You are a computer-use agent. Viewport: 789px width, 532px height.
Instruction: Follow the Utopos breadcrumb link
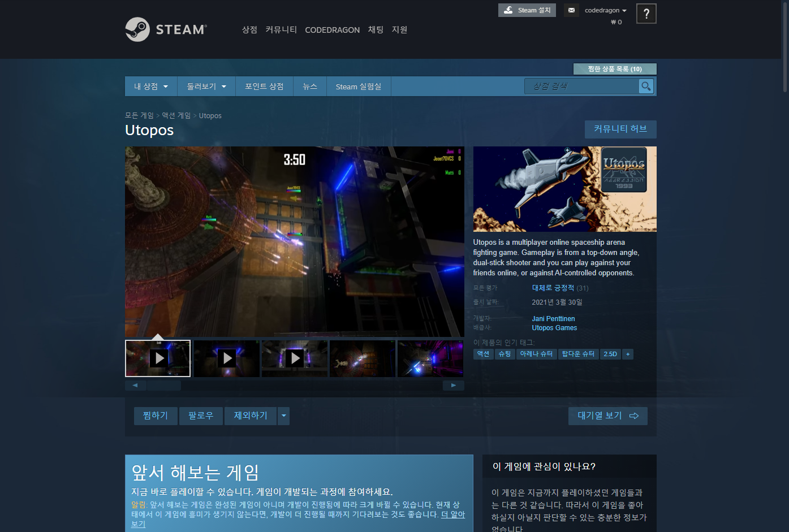tap(210, 115)
